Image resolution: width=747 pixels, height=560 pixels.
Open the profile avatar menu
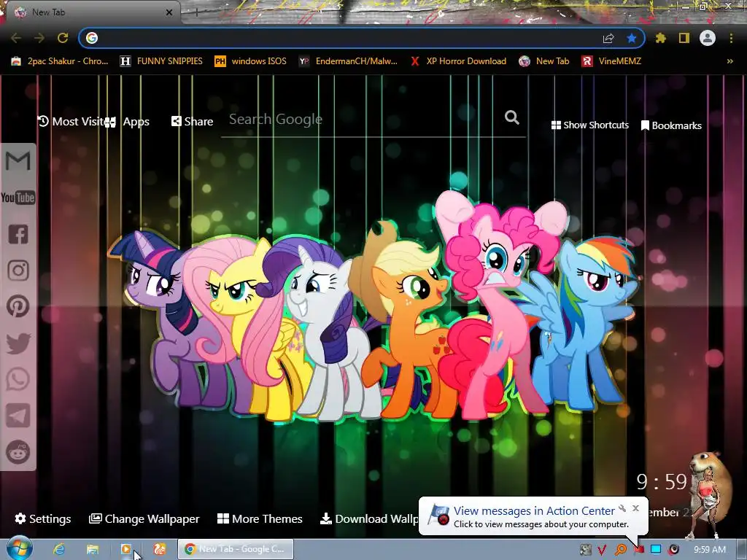pyautogui.click(x=708, y=38)
